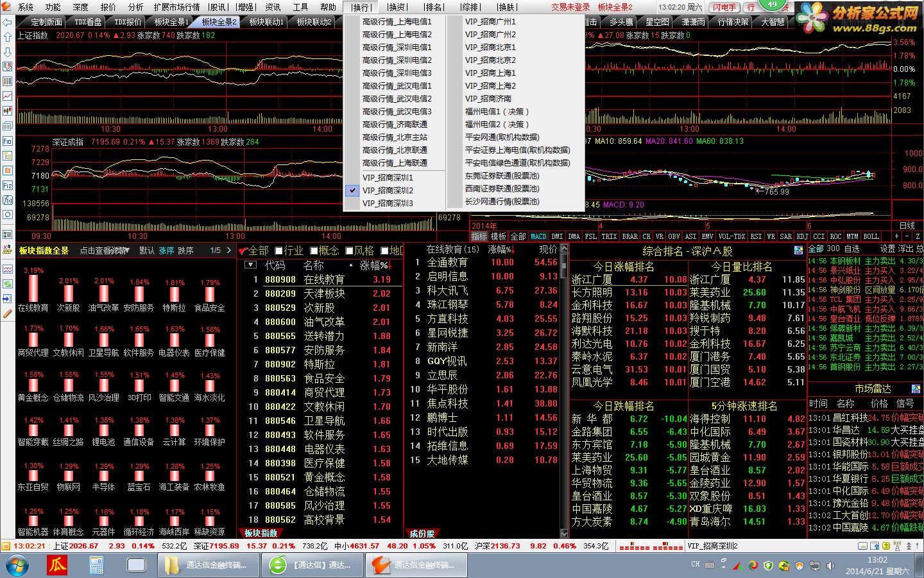Sort the 在线教育 stock list by 涨幅%
Screen dimensions: 924x578
click(501, 249)
